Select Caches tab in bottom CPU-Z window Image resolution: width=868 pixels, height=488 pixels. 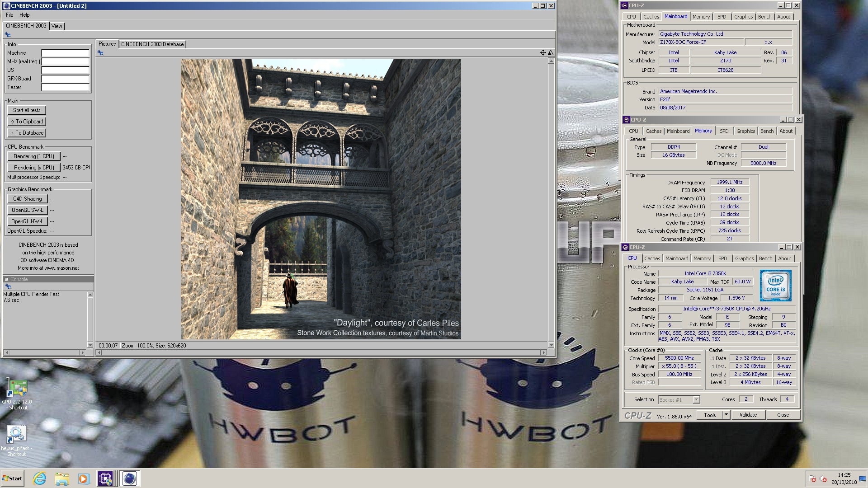[652, 258]
